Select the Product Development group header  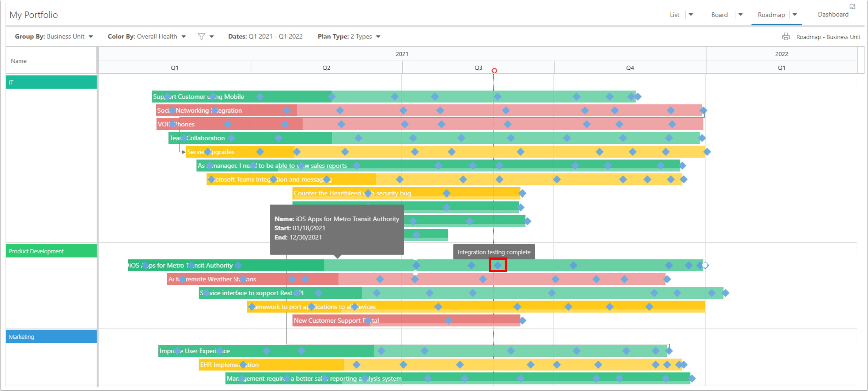coord(51,251)
